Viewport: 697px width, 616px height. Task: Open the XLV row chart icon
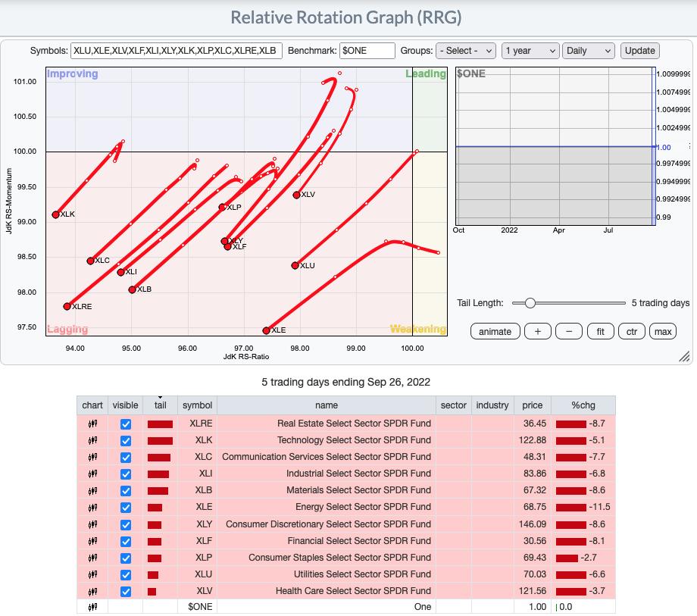point(92,592)
